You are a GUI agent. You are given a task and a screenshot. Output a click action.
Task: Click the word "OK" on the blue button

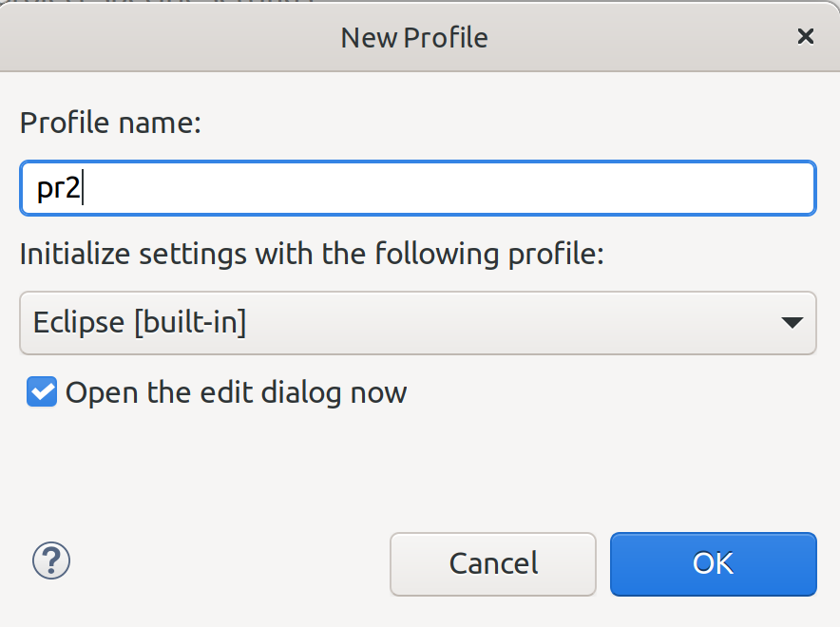coord(713,563)
